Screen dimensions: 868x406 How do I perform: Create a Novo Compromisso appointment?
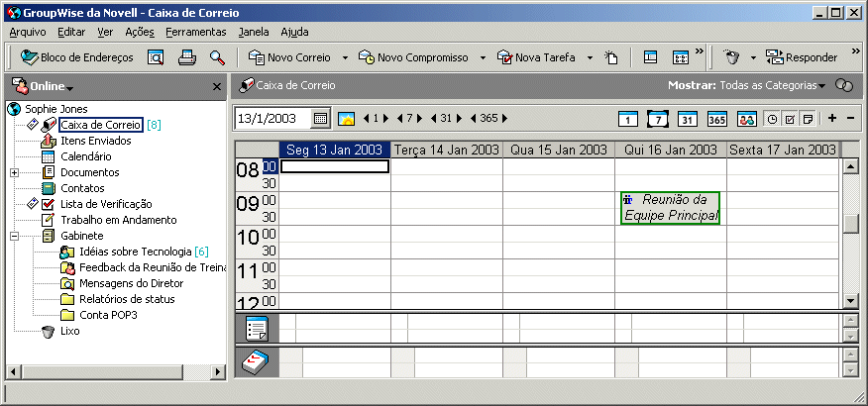tap(413, 57)
